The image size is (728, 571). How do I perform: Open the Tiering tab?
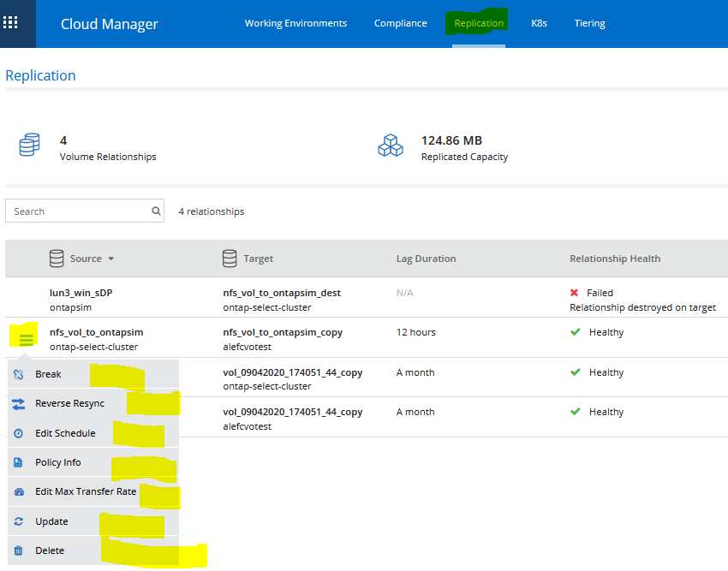[x=589, y=23]
